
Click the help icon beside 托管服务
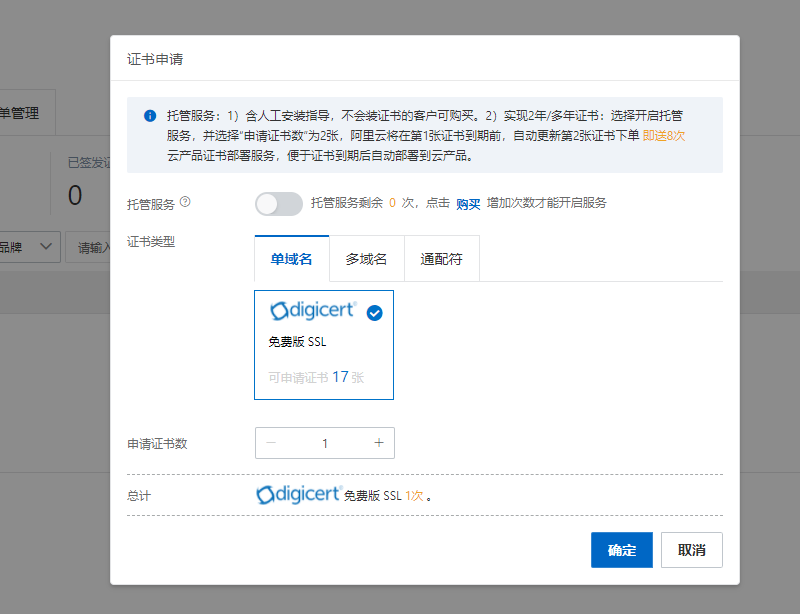pos(185,202)
